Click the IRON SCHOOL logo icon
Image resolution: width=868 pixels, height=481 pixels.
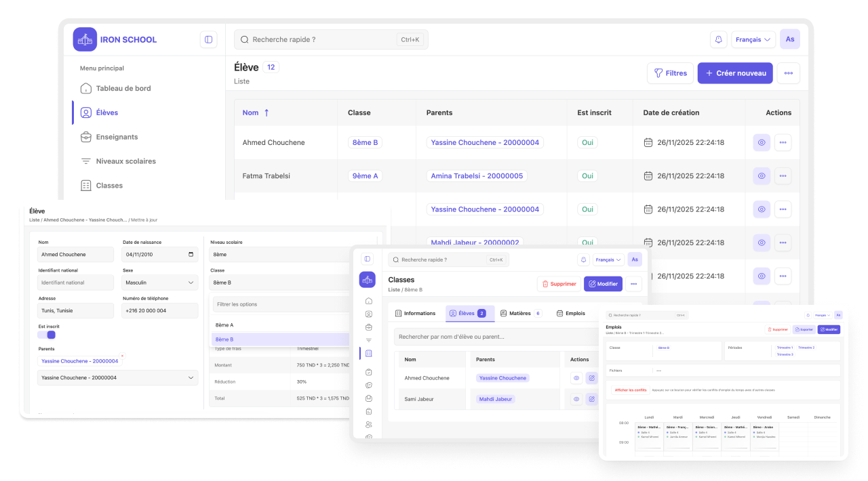click(x=85, y=39)
